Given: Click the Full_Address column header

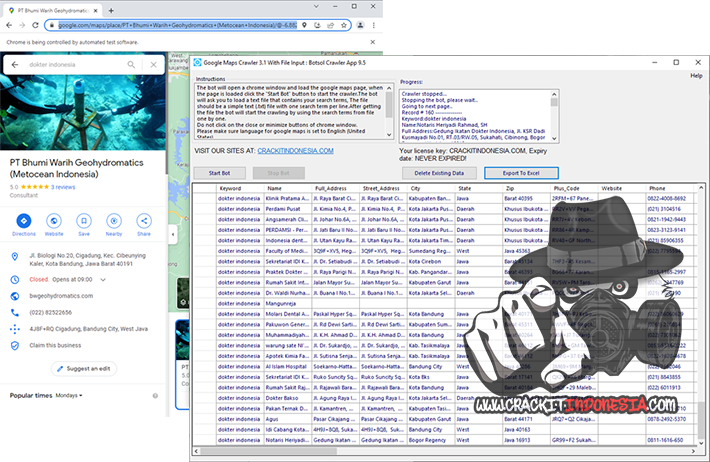Looking at the screenshot, I should (x=330, y=188).
